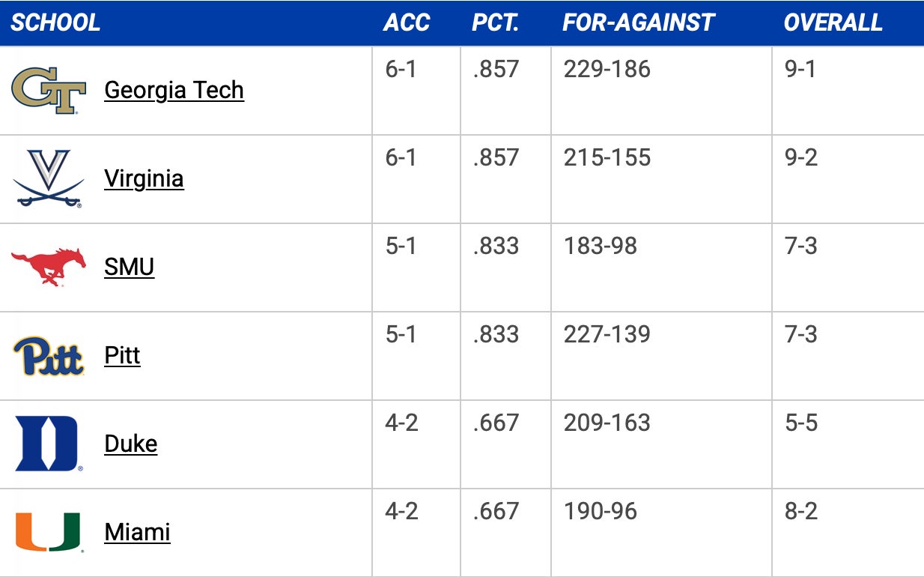Visit the Duke team link
Viewport: 924px width, 577px height.
pos(130,444)
